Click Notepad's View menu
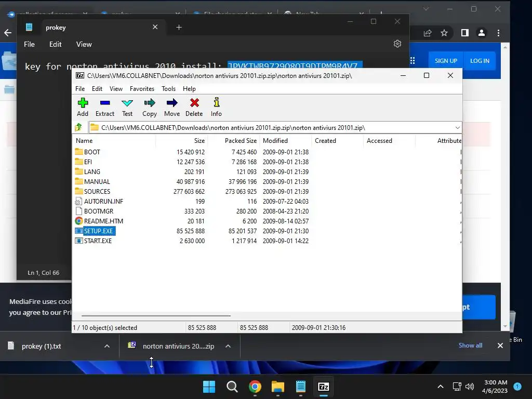This screenshot has width=532, height=399. [84, 44]
